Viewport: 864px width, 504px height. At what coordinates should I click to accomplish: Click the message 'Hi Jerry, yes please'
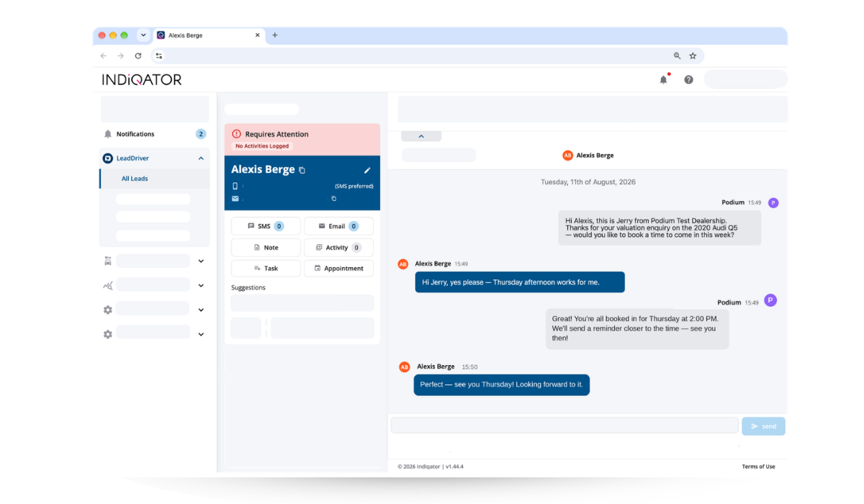pyautogui.click(x=520, y=282)
